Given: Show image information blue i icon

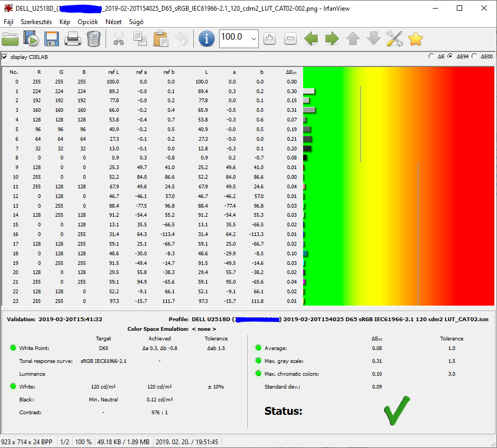Looking at the screenshot, I should 207,39.
